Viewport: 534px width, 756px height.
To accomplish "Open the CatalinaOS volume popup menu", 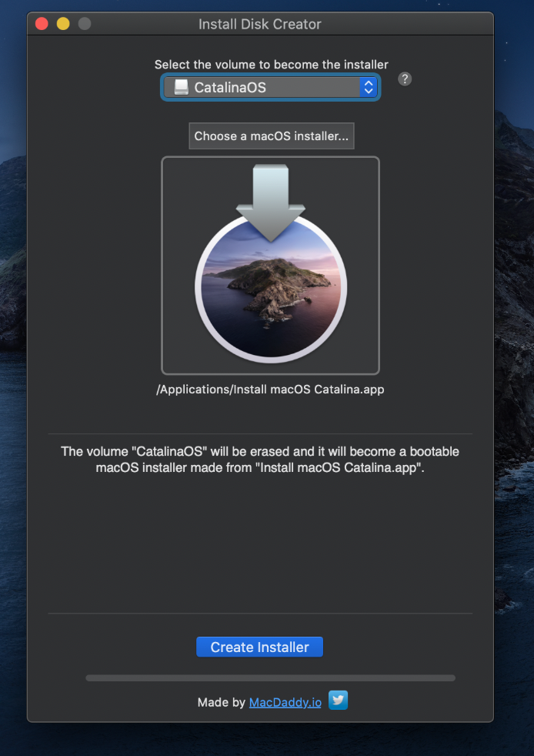I will pyautogui.click(x=270, y=87).
